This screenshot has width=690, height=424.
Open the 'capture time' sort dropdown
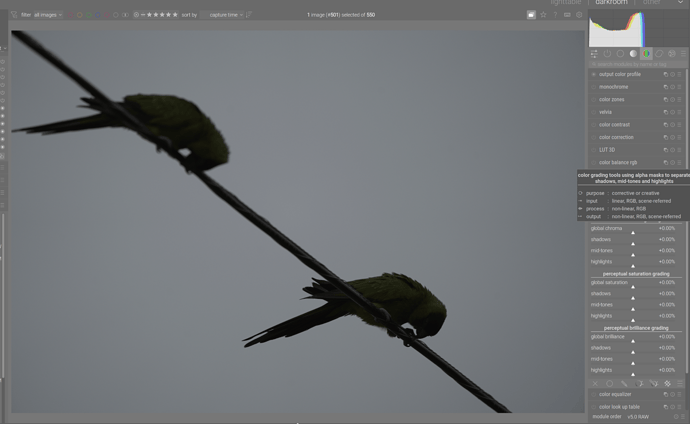click(225, 15)
